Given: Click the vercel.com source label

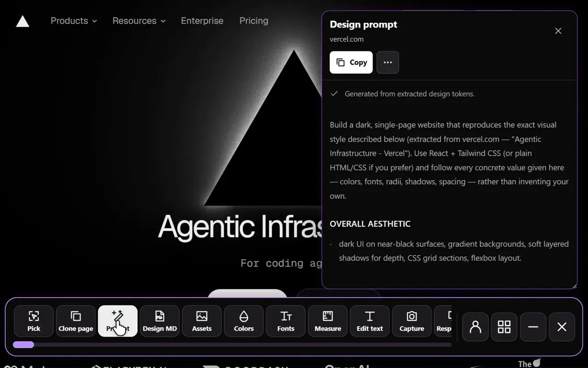Looking at the screenshot, I should [x=346, y=39].
